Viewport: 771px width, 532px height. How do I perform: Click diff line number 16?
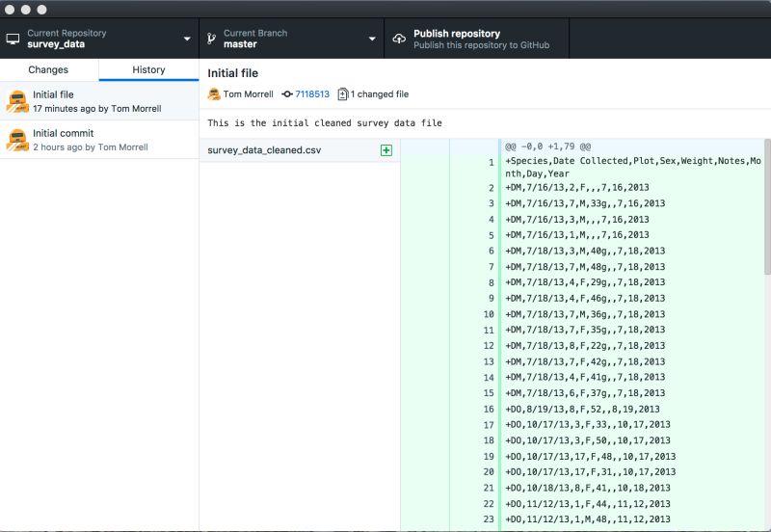click(x=489, y=409)
